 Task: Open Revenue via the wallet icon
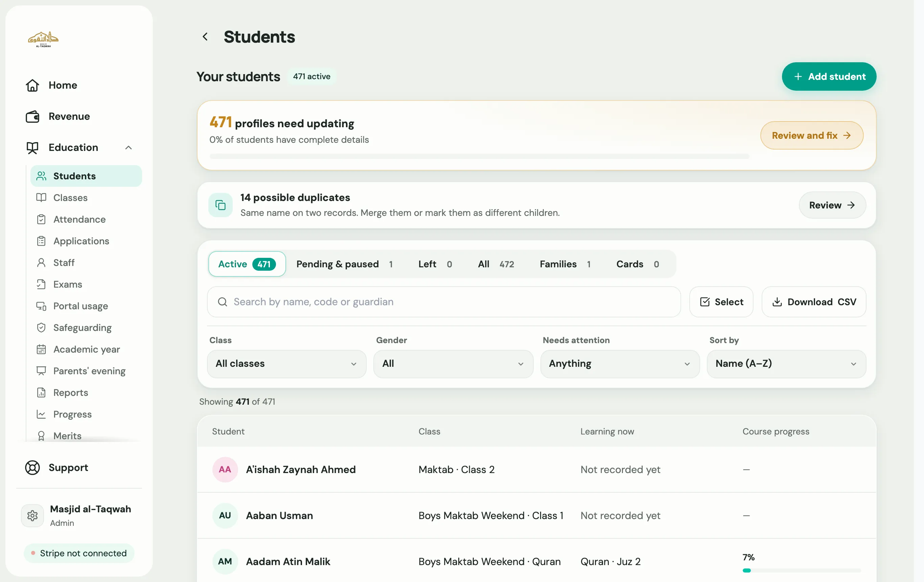(32, 116)
